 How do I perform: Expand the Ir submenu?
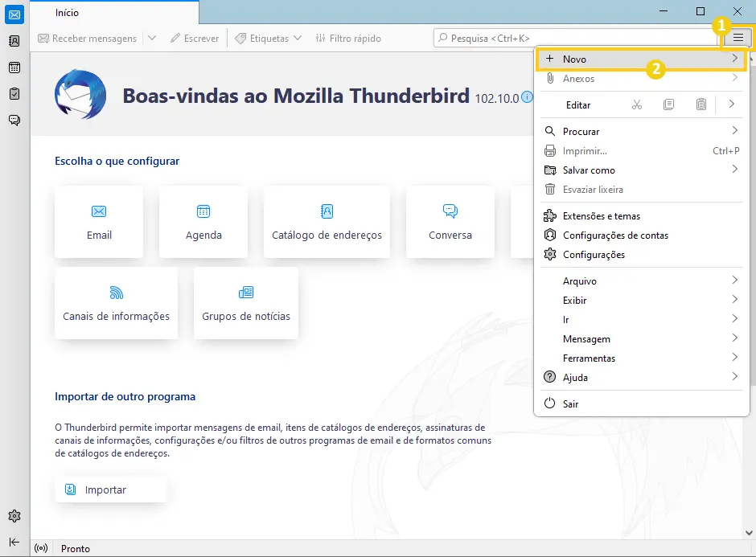641,319
